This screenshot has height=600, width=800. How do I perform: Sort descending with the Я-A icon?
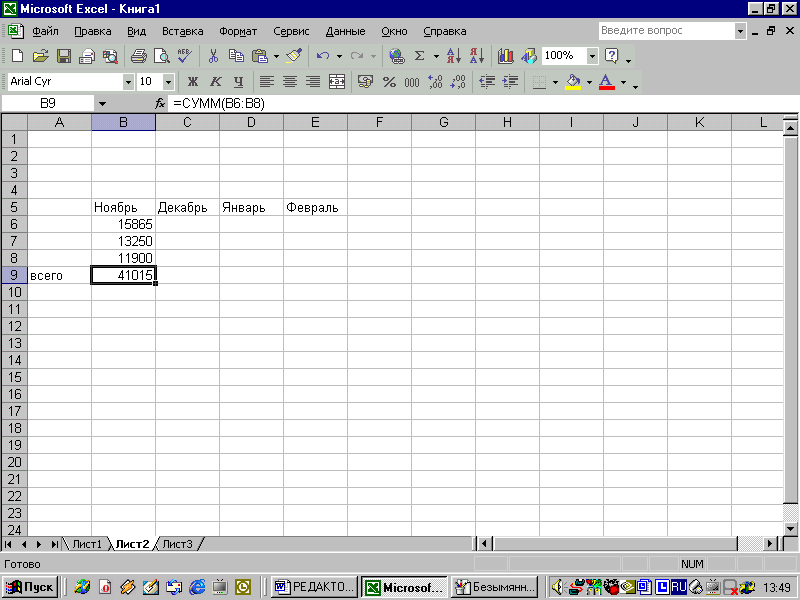[x=477, y=56]
